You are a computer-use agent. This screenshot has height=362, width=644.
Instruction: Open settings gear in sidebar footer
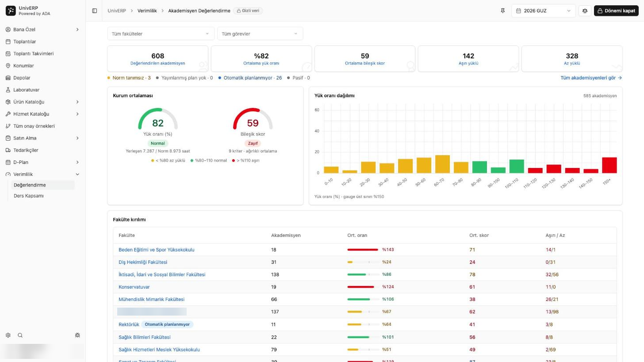(8, 335)
